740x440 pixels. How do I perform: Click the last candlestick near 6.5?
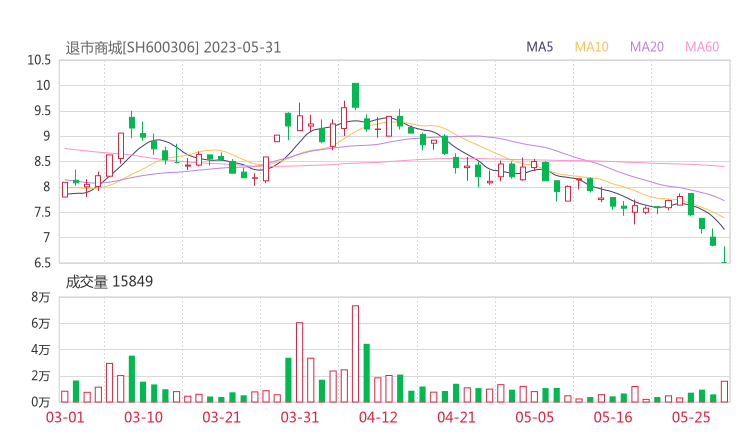coord(724,254)
